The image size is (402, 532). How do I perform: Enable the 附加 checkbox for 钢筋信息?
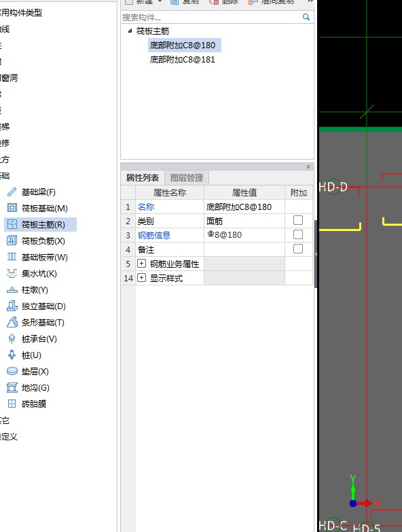(x=298, y=235)
